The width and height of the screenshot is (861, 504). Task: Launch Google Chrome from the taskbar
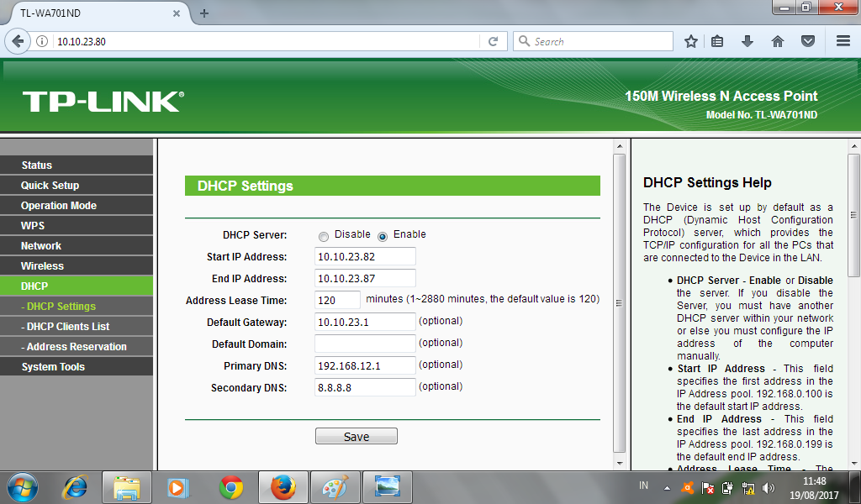(231, 487)
